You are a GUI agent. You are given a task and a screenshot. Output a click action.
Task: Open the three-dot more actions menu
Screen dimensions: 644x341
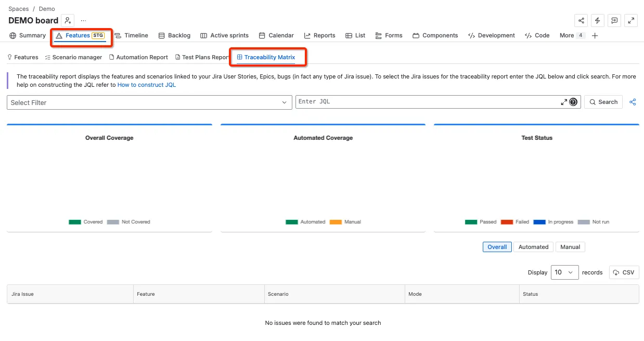pyautogui.click(x=83, y=20)
